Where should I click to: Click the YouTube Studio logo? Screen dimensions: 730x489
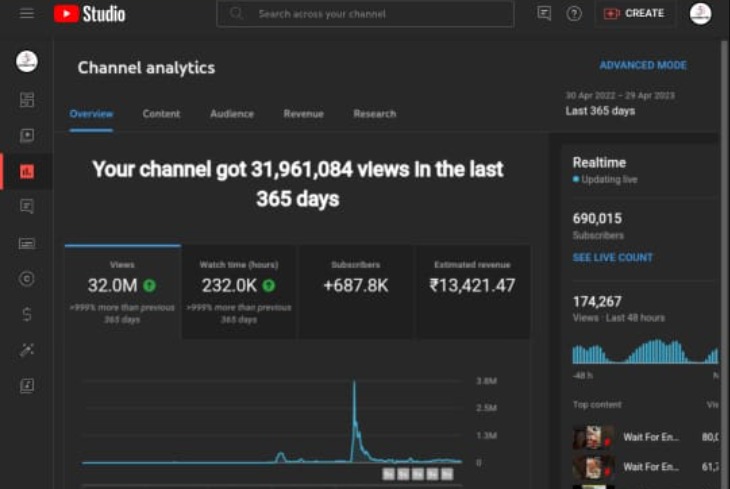(x=89, y=14)
